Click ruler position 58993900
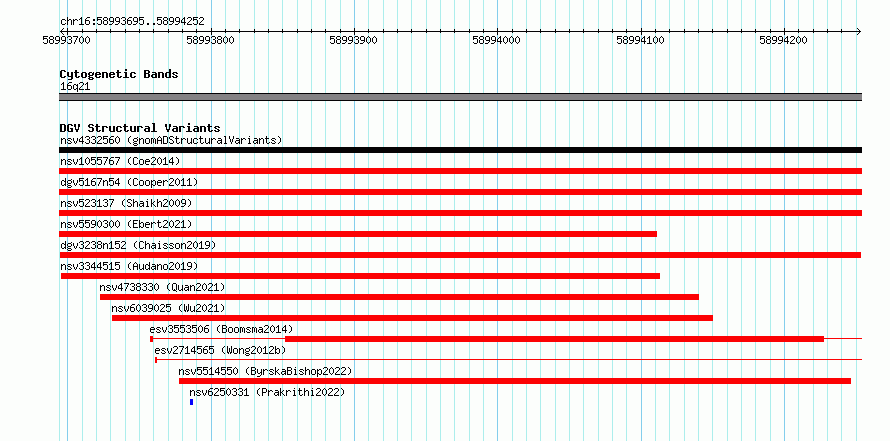Screen dimensions: 890x441 click(x=354, y=40)
